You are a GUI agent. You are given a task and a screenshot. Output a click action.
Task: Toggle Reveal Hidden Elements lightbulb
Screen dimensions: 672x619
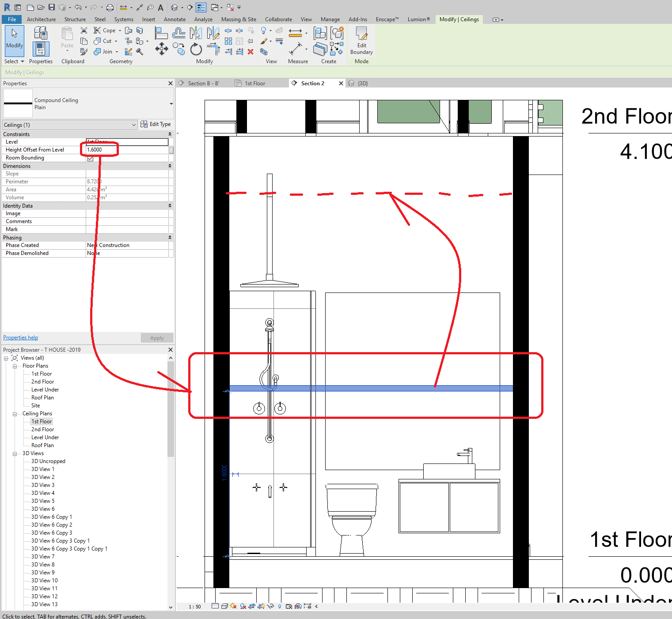[x=280, y=606]
